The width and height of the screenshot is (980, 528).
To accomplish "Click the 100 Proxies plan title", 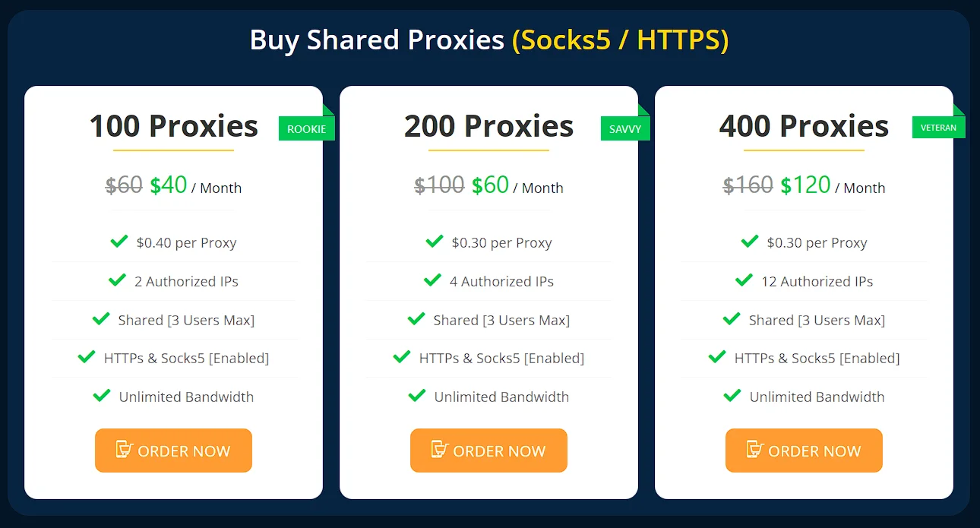I will (173, 126).
